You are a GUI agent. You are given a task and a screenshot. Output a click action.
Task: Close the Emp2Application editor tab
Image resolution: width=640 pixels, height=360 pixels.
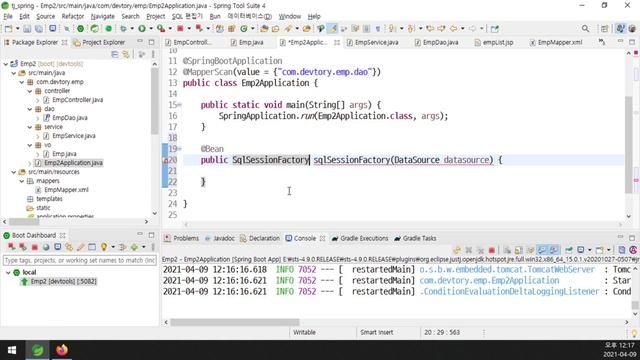(x=337, y=42)
